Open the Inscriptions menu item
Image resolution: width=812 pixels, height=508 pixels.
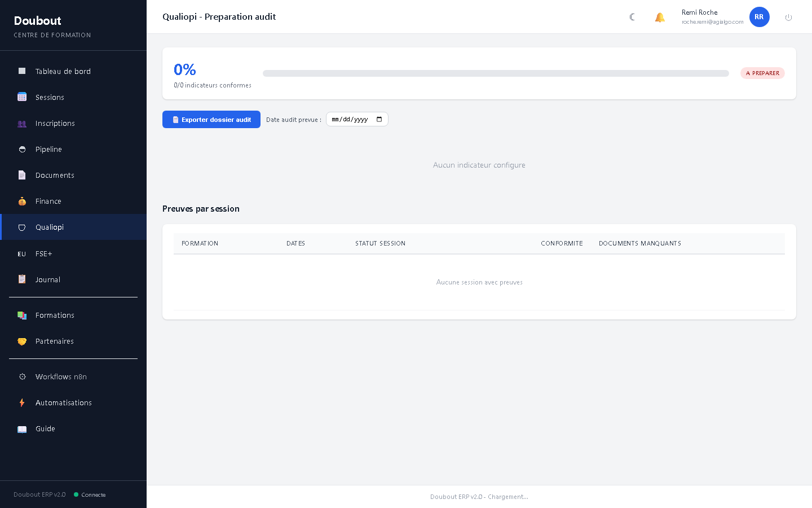(x=55, y=123)
